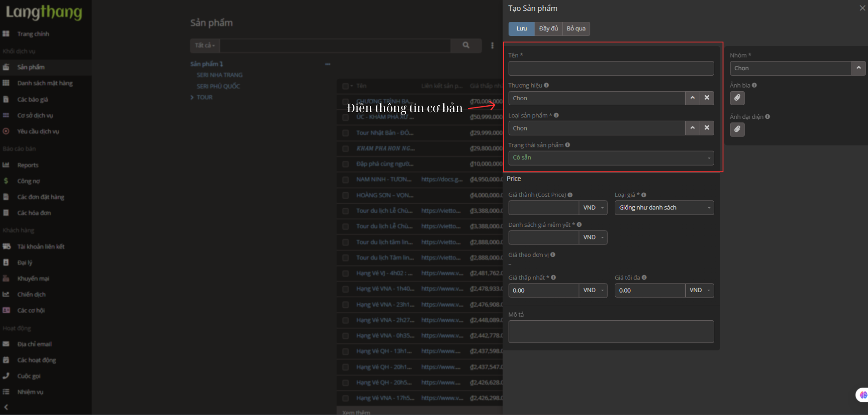The height and width of the screenshot is (415, 868).
Task: Click the Ảnh đại diện attachment paperclip icon
Action: [737, 130]
